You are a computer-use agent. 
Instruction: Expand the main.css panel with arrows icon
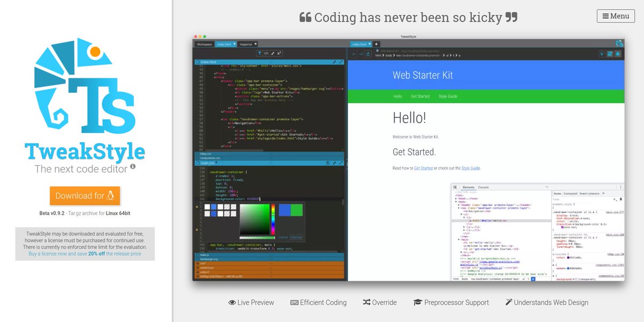[x=341, y=163]
